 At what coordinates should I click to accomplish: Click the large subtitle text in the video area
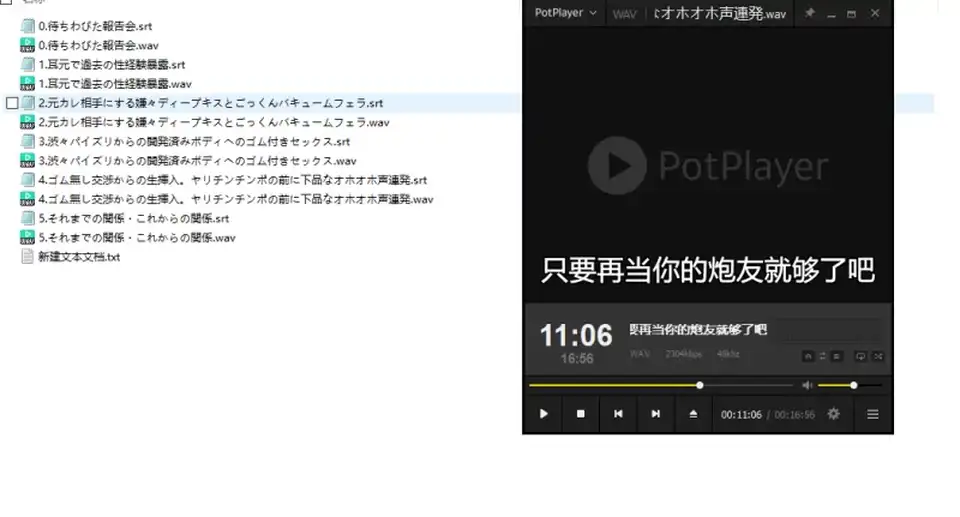click(x=708, y=270)
